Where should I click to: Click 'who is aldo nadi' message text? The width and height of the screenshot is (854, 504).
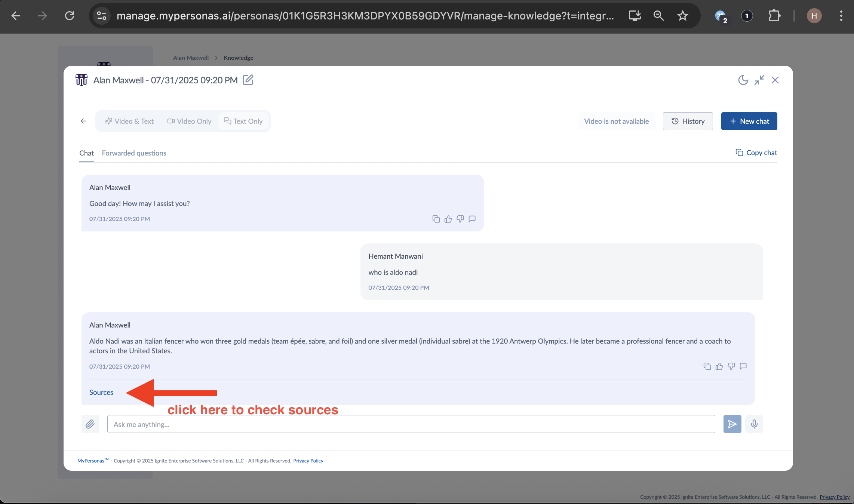[x=393, y=272]
